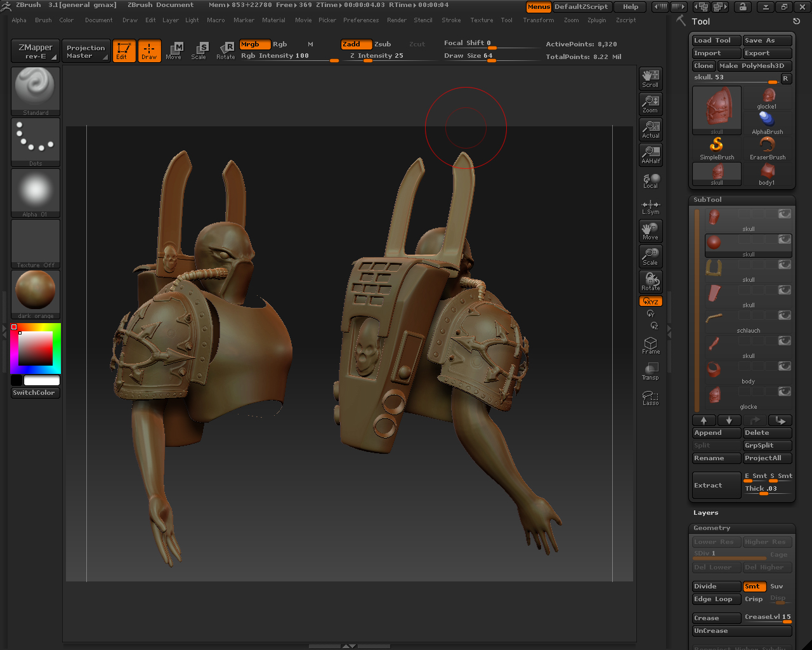Frame the mesh in the canvas

pyautogui.click(x=650, y=345)
